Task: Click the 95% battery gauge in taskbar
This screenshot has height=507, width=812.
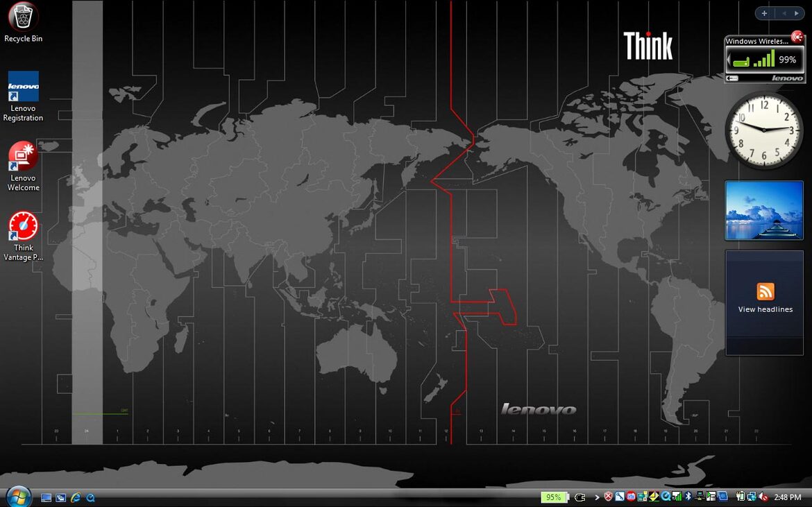Action: click(555, 497)
